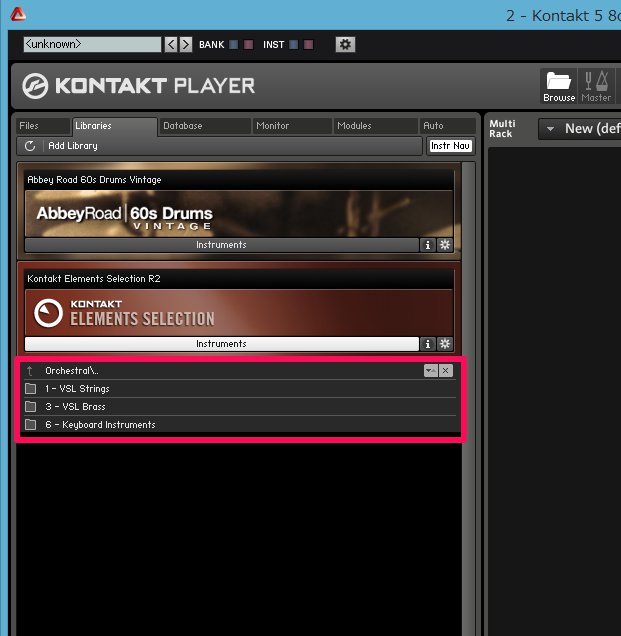Click the red INST indicator
621x636 pixels.
309,44
